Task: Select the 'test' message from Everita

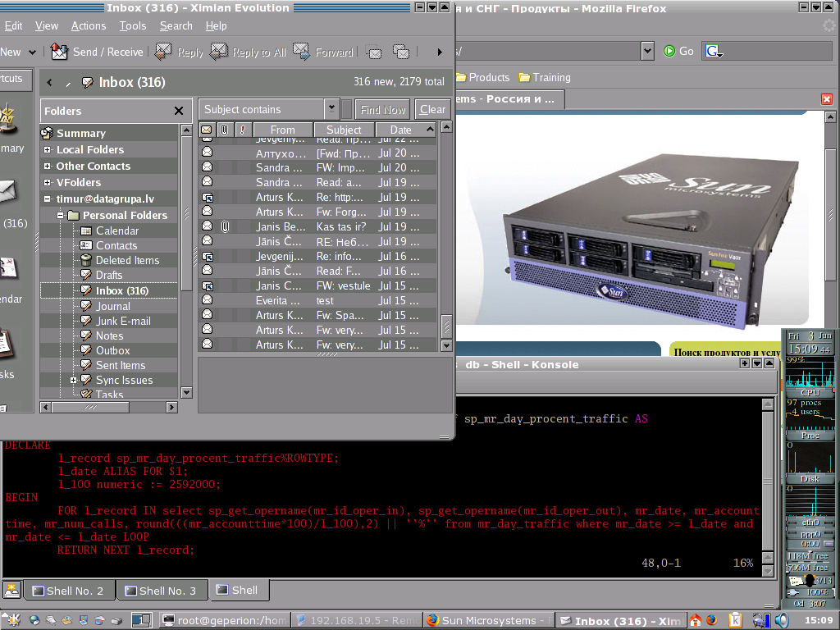Action: [x=317, y=300]
